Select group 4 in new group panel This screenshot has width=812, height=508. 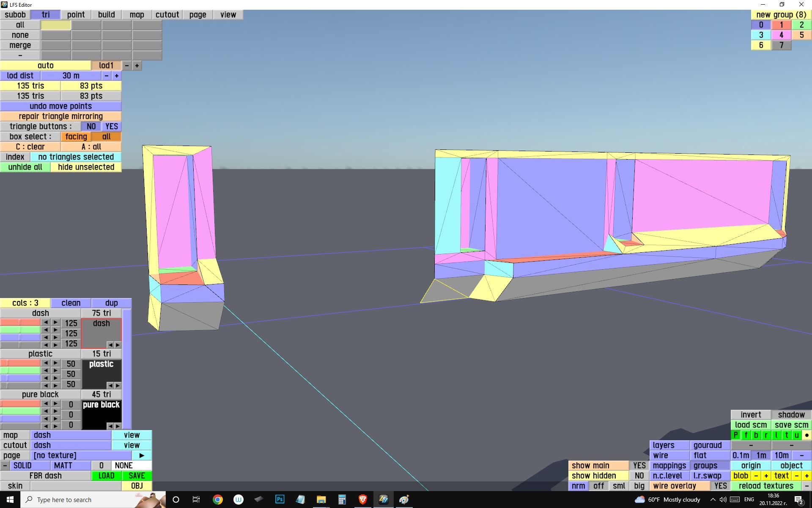[x=781, y=35]
